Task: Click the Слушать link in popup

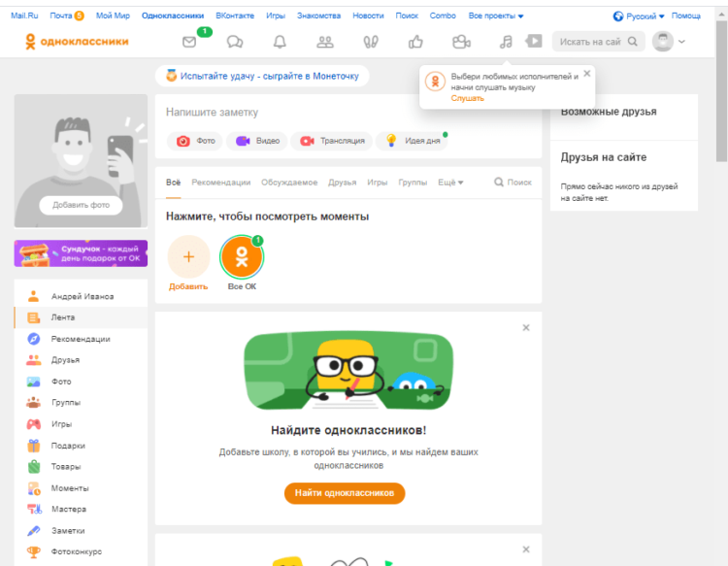Action: coord(467,99)
